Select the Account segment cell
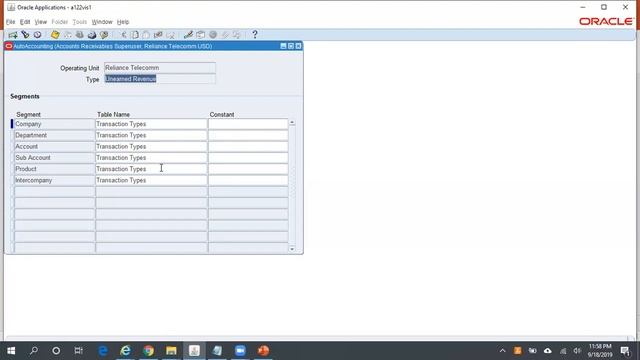640x360 pixels. point(54,147)
